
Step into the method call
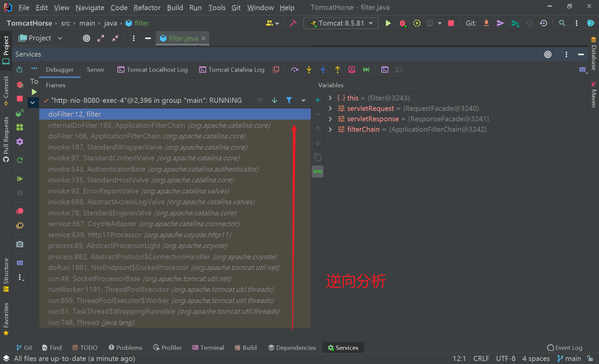pos(309,69)
